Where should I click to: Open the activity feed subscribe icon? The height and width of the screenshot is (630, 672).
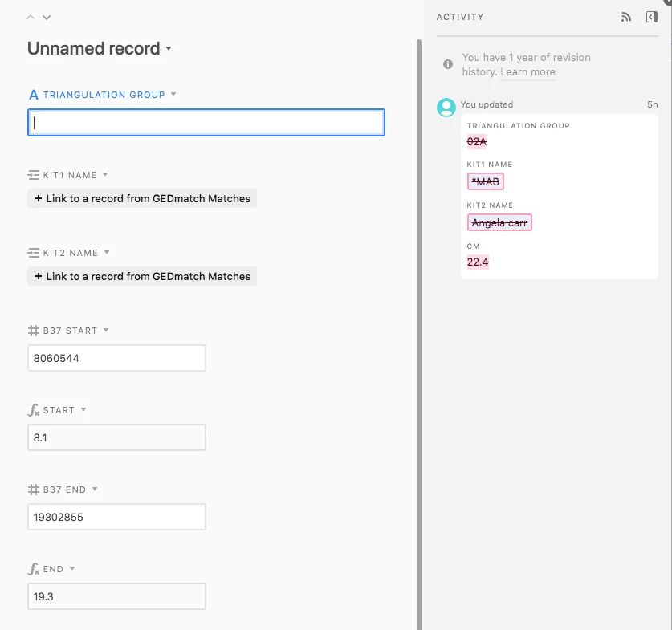click(x=625, y=17)
